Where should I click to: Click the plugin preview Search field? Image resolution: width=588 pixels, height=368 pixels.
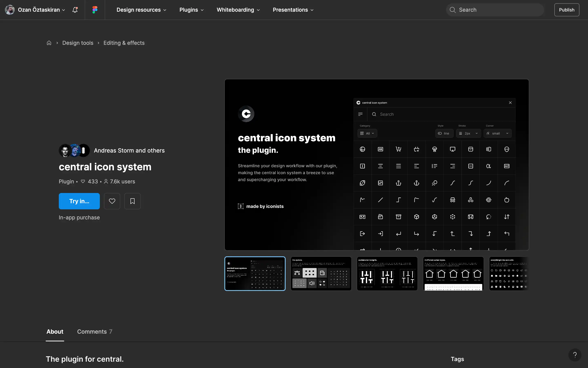click(x=441, y=114)
